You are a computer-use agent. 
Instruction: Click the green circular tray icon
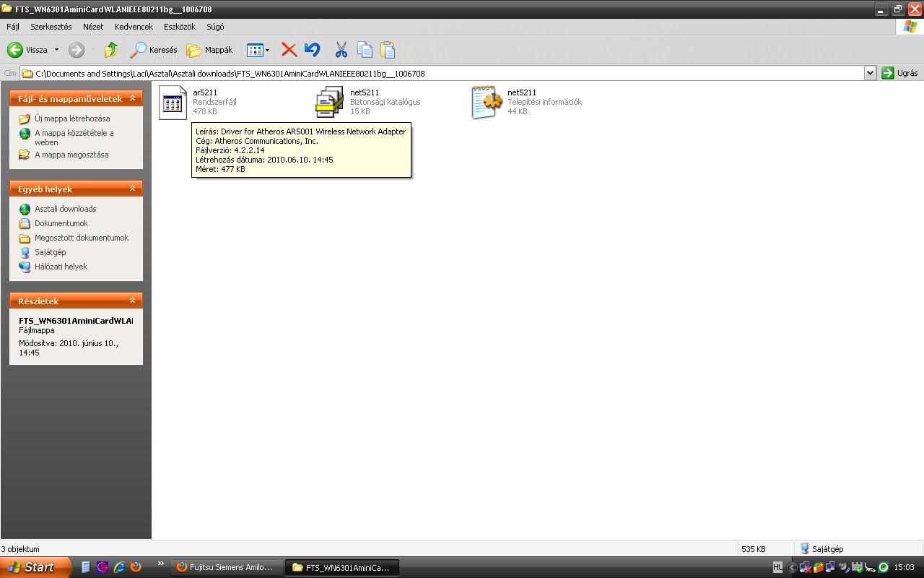[x=884, y=568]
